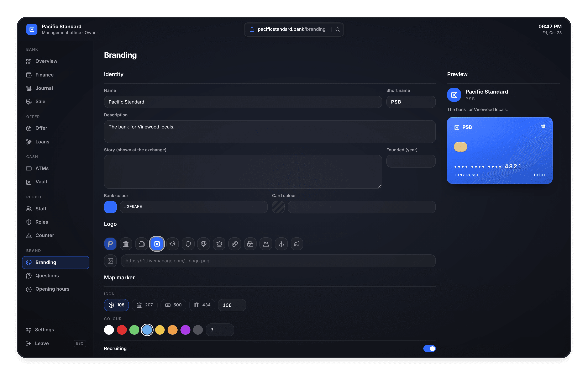Select the shield logo icon
This screenshot has width=588, height=375.
click(x=188, y=244)
